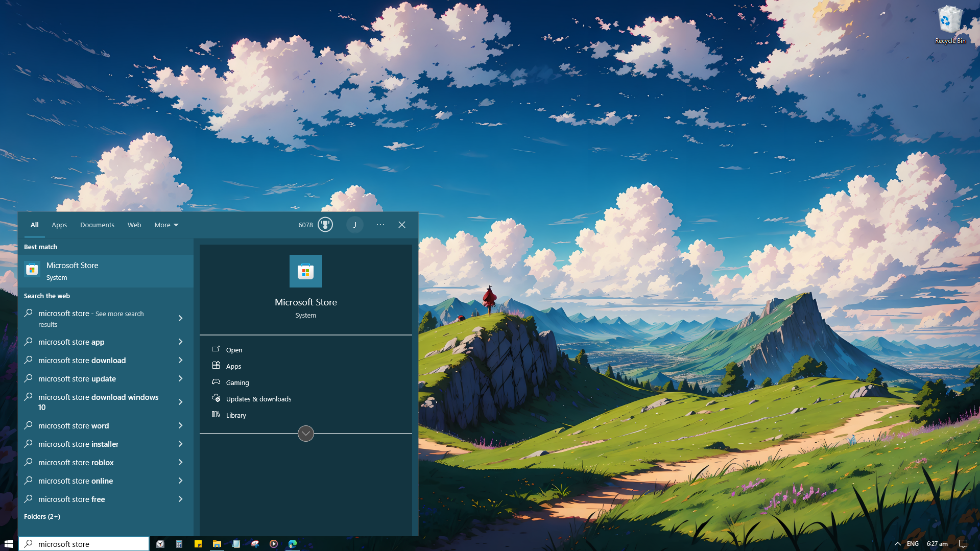This screenshot has width=980, height=551.
Task: Switch to the Apps search tab
Action: click(x=59, y=225)
